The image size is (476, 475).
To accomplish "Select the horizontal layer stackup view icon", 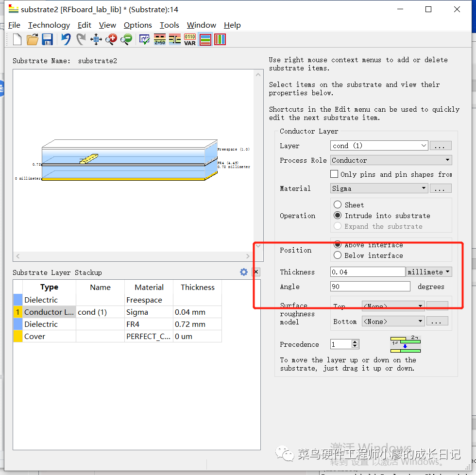I will point(205,39).
